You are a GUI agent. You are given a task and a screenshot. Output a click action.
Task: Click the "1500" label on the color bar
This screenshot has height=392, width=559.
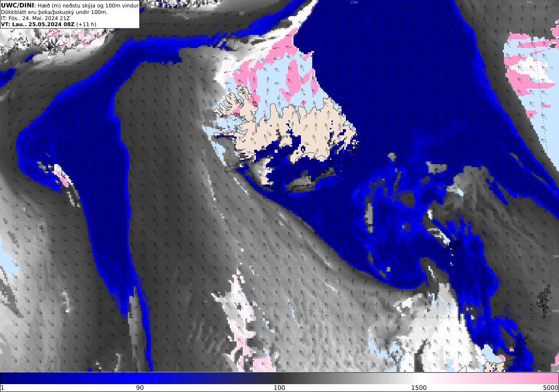419,388
